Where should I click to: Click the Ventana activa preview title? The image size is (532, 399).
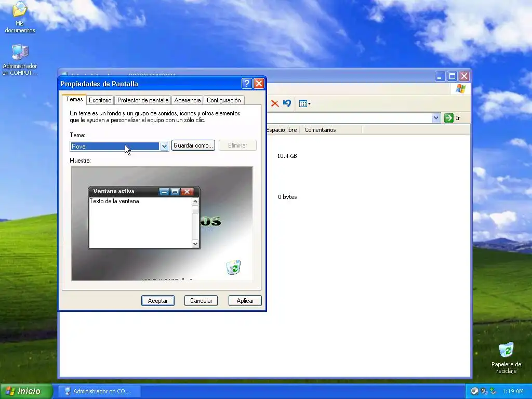(x=114, y=191)
